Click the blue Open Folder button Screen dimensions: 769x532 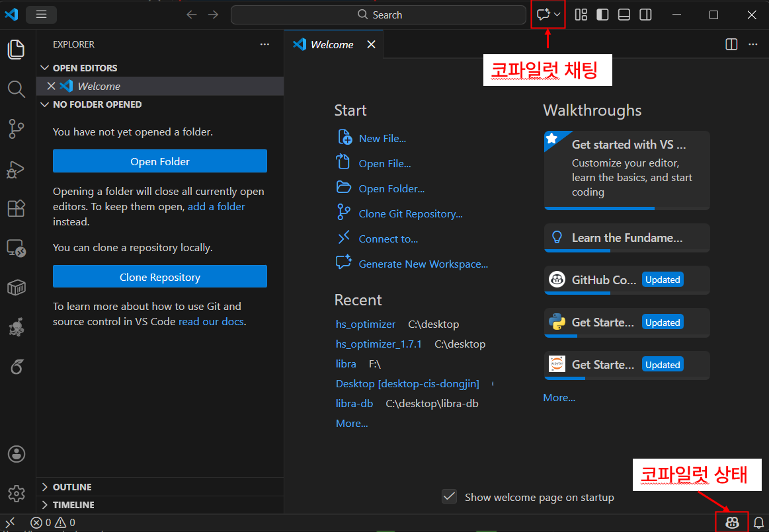[160, 161]
